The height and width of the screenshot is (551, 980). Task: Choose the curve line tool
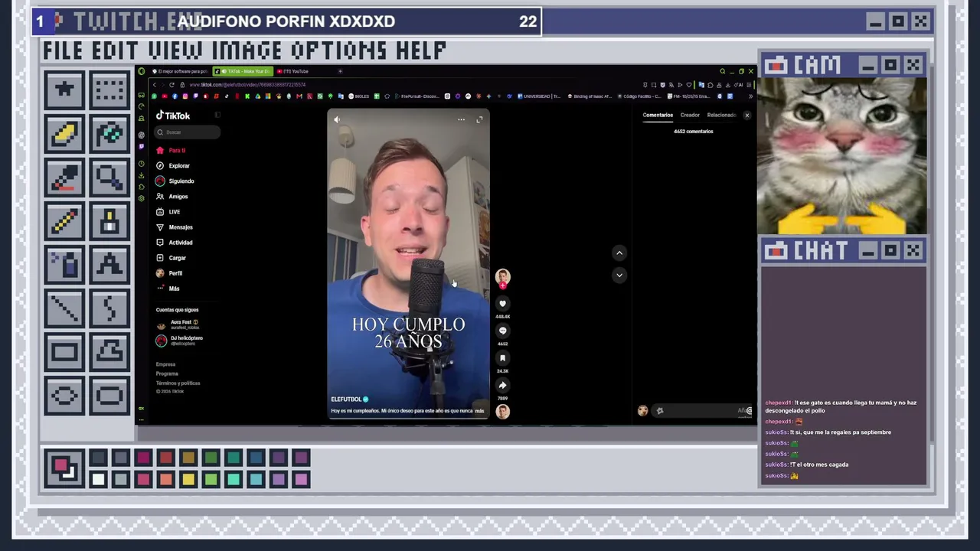pyautogui.click(x=110, y=309)
